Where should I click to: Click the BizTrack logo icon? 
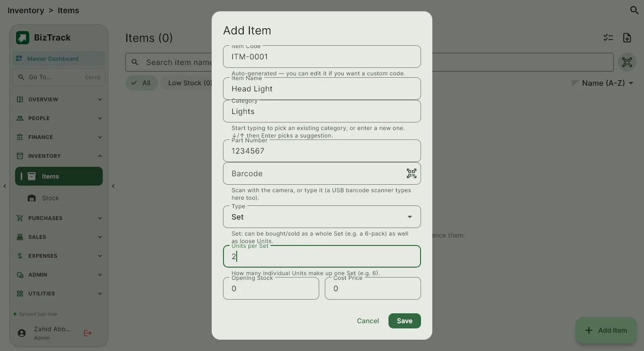click(x=23, y=38)
